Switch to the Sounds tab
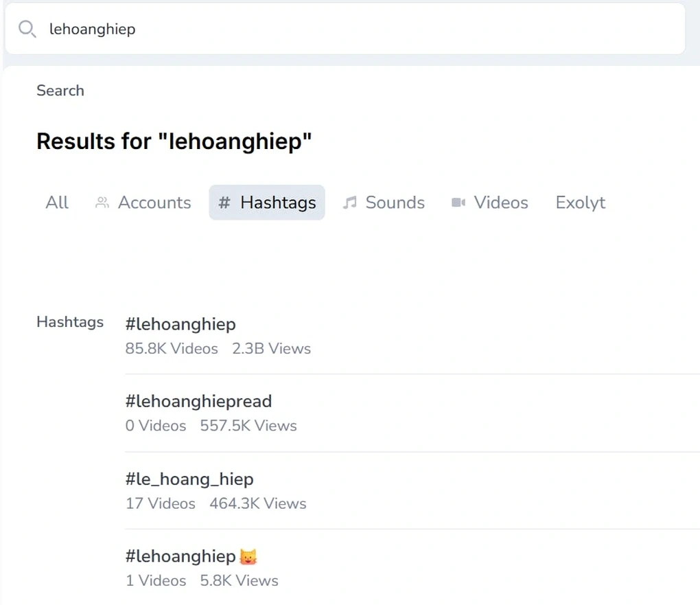Screen dimensions: 700x605 tap(384, 203)
